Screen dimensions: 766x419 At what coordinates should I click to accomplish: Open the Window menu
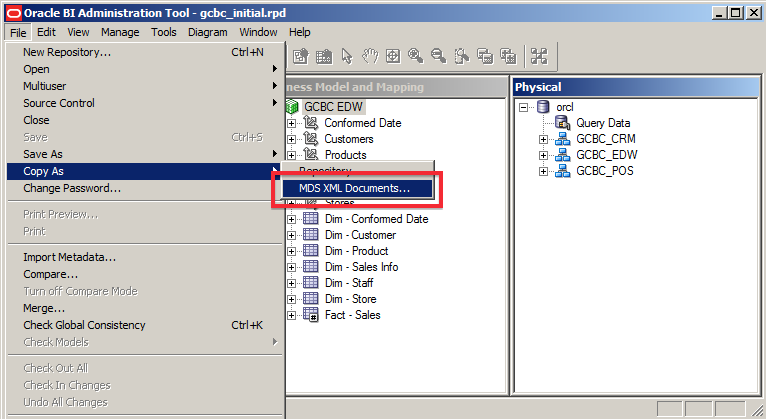point(258,32)
